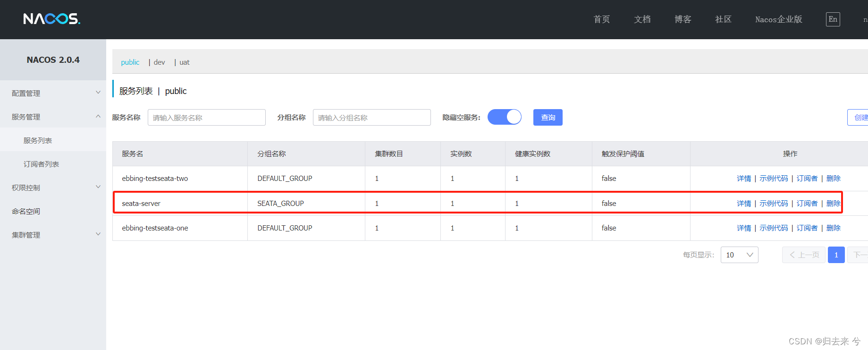Open 订阅者列表 in the sidebar

[42, 164]
